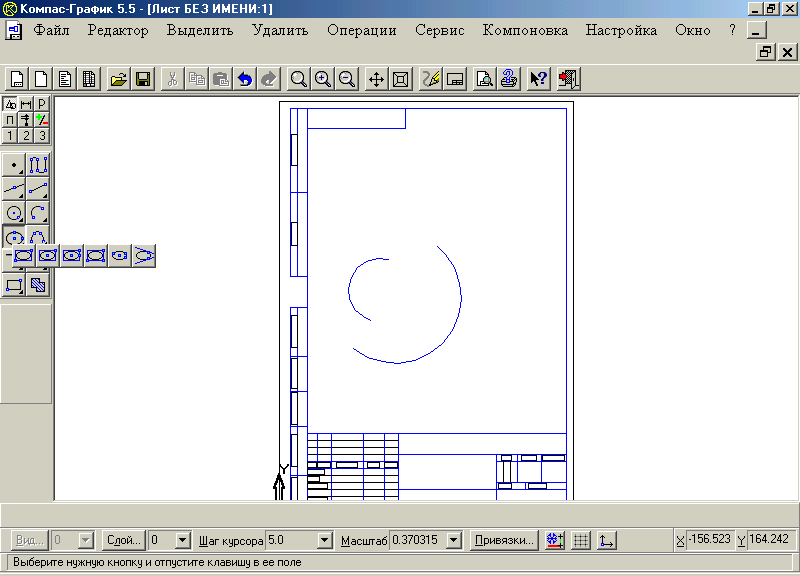Click the exit door icon
Screen dimensions: 800x576
click(x=568, y=79)
